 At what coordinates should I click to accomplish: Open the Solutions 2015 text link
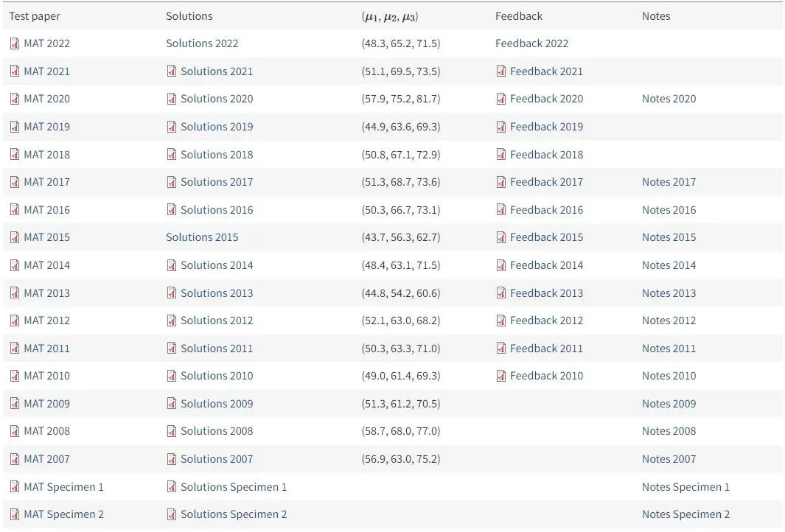[x=202, y=237]
